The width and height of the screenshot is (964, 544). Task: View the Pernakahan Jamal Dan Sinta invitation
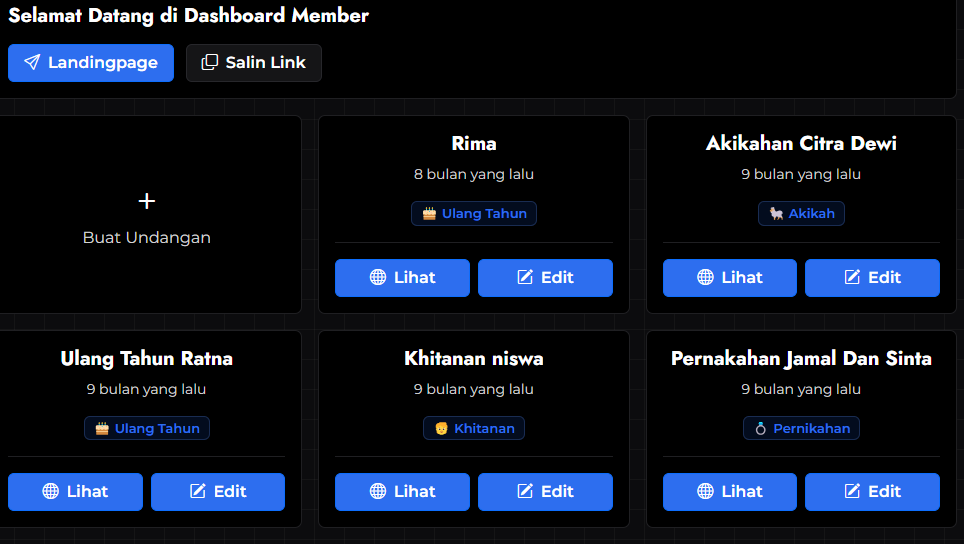click(729, 492)
